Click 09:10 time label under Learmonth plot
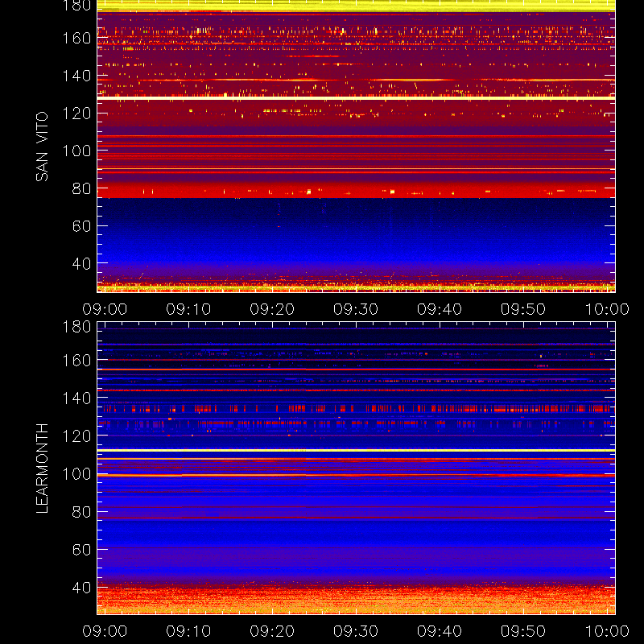644x644 pixels. pyautogui.click(x=188, y=631)
